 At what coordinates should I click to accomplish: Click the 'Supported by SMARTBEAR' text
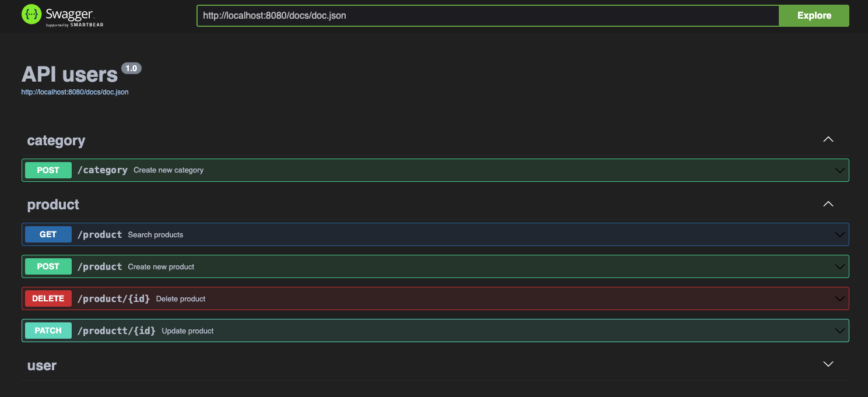[75, 25]
